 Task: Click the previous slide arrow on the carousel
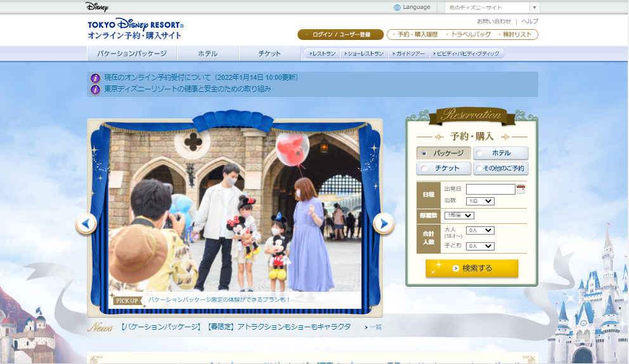(86, 224)
